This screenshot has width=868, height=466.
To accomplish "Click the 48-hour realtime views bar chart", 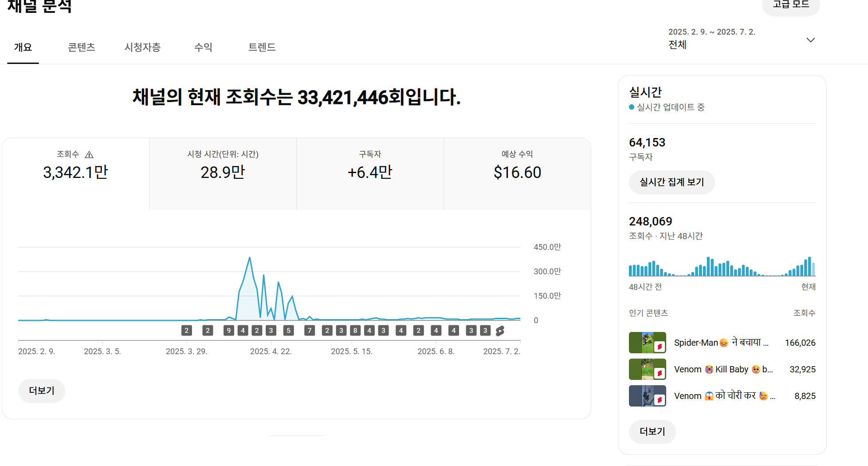I will point(722,266).
